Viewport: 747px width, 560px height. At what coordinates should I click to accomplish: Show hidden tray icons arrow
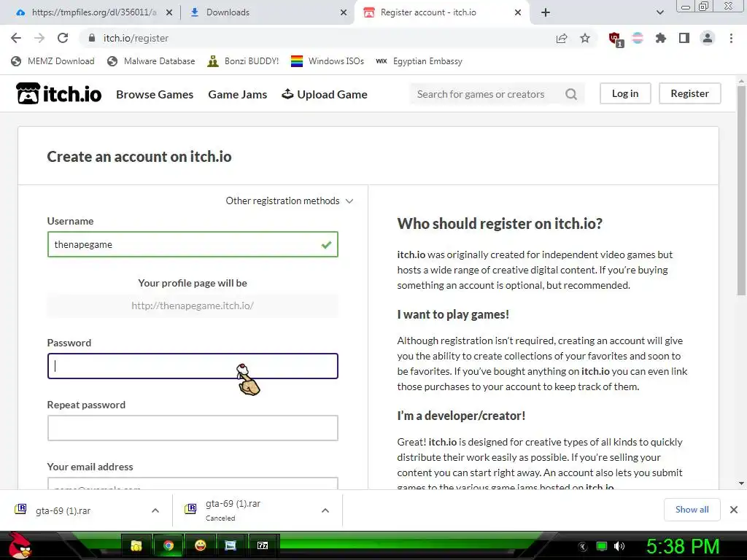(x=583, y=546)
